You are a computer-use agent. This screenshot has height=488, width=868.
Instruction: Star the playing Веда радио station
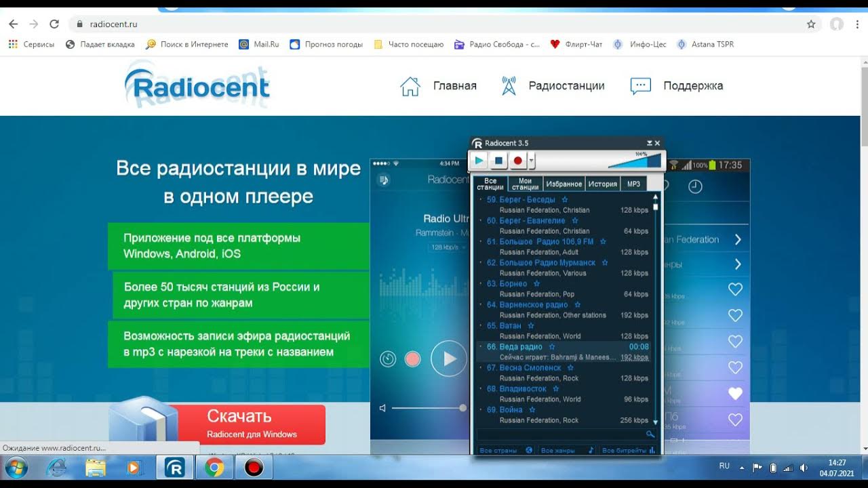(552, 347)
